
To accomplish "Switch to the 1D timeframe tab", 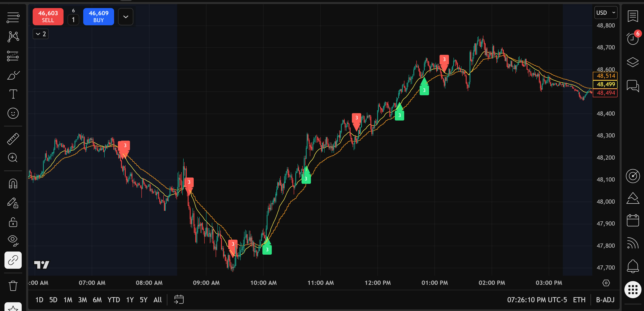I will coord(39,299).
